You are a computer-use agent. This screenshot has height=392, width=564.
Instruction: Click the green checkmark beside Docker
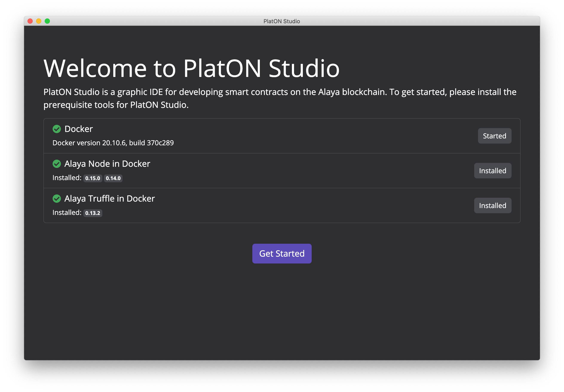tap(57, 129)
